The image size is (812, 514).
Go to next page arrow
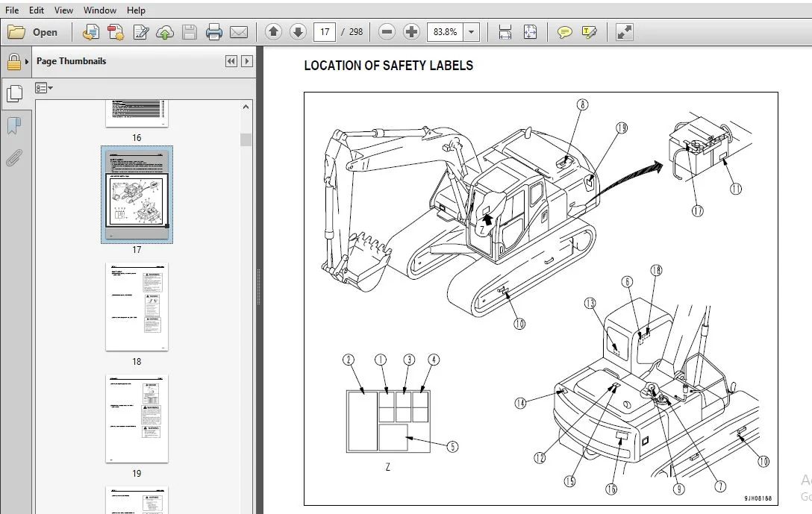(298, 32)
